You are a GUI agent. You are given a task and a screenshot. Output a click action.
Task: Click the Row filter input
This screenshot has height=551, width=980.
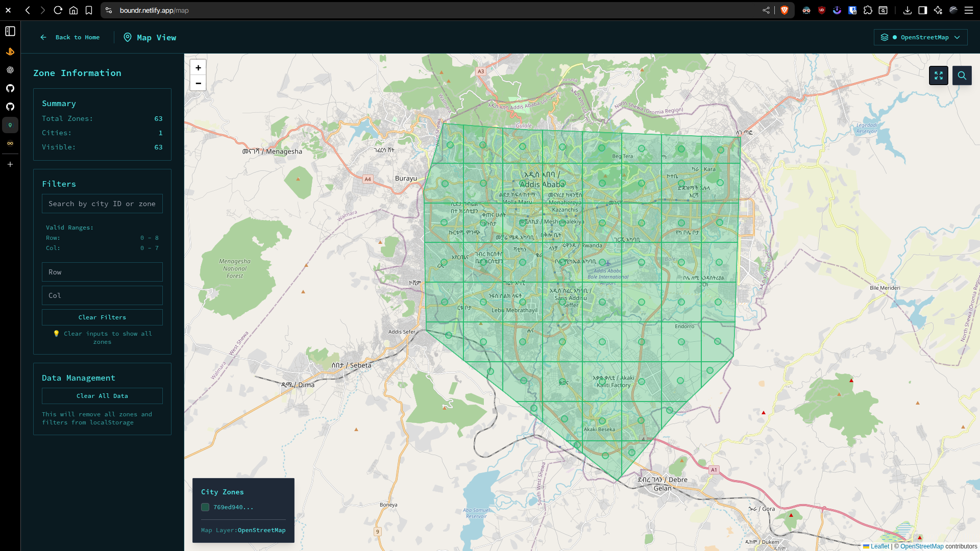point(102,272)
